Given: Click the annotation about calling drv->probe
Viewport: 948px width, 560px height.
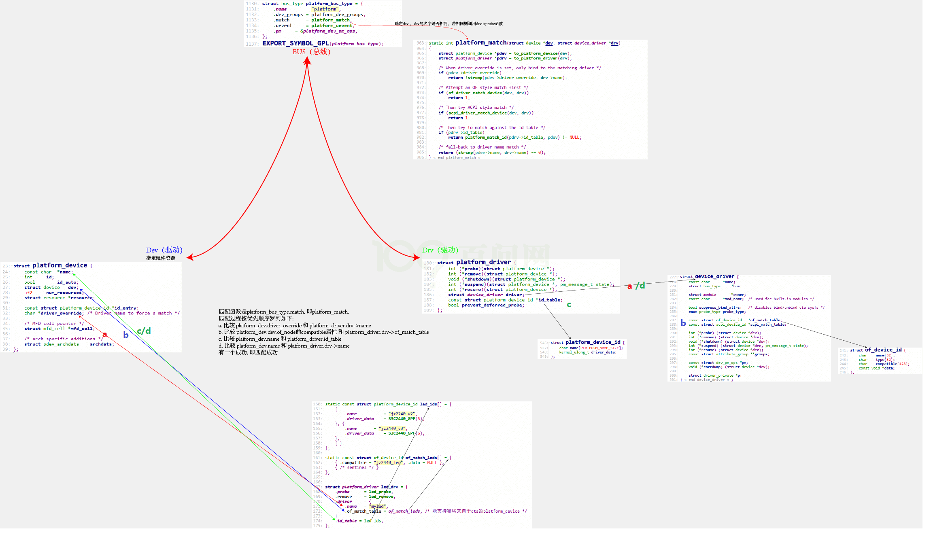Looking at the screenshot, I should [448, 24].
